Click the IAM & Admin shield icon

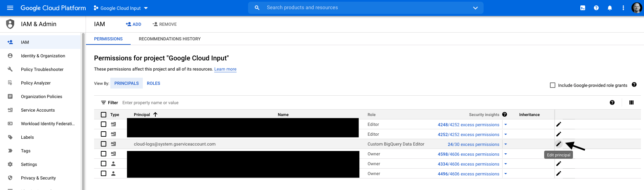pyautogui.click(x=10, y=24)
